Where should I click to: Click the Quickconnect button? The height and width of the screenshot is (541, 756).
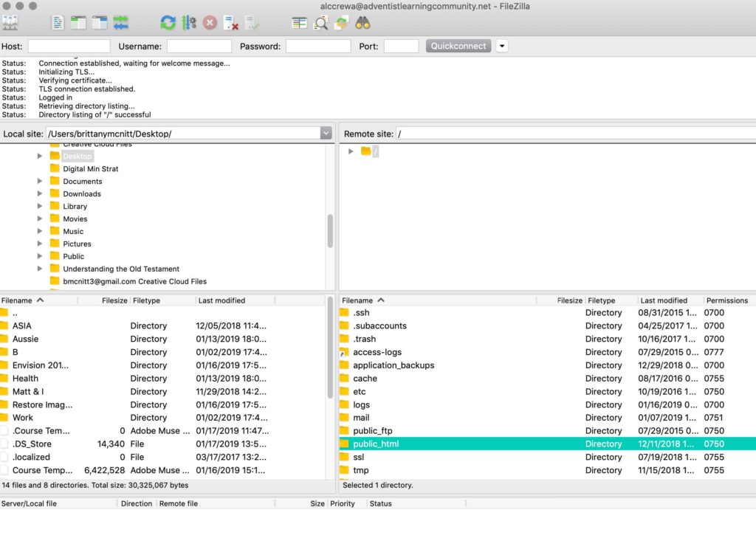[x=458, y=46]
